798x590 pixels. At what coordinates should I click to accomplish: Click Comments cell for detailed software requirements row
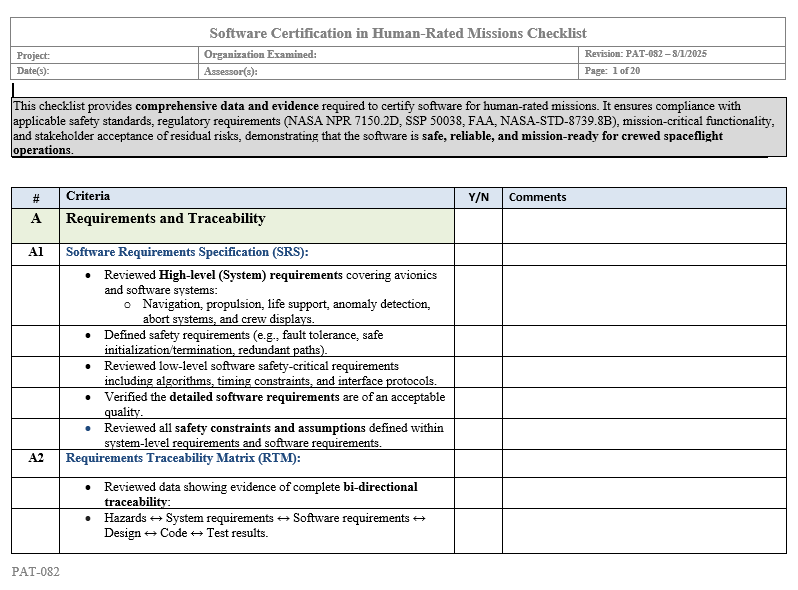(644, 404)
